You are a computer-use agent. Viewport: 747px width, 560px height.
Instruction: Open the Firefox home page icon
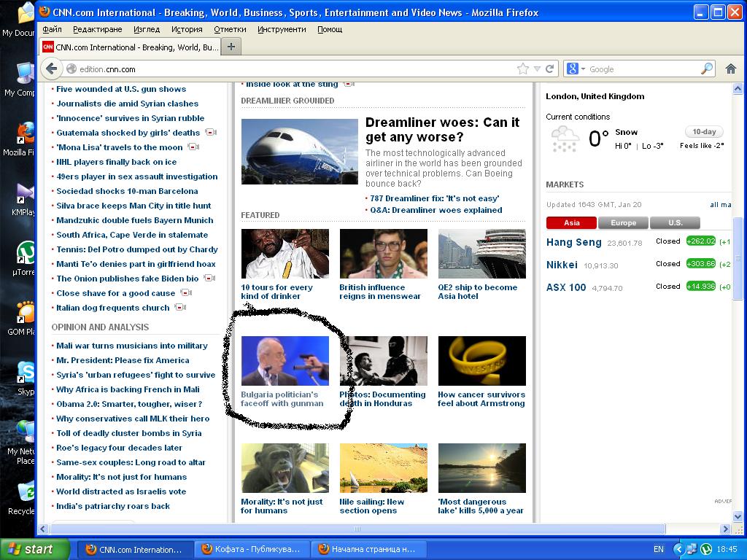click(x=731, y=69)
